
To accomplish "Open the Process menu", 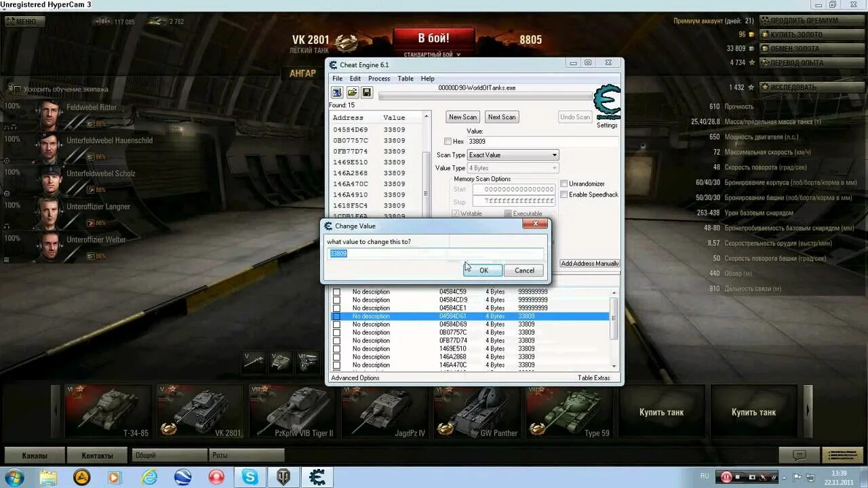I will (x=379, y=79).
